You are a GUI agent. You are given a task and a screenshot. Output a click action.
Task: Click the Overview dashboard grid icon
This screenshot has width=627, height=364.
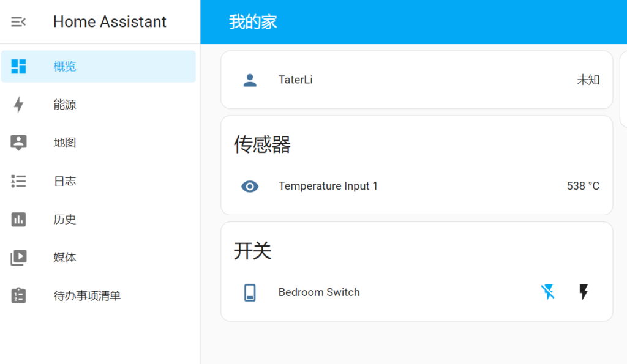pyautogui.click(x=18, y=66)
